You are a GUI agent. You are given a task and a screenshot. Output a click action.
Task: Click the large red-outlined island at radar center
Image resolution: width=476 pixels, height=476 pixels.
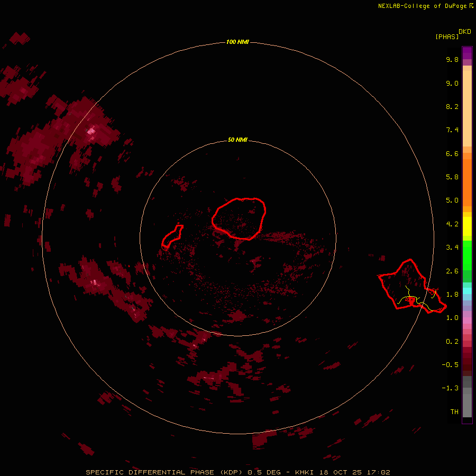click(239, 218)
